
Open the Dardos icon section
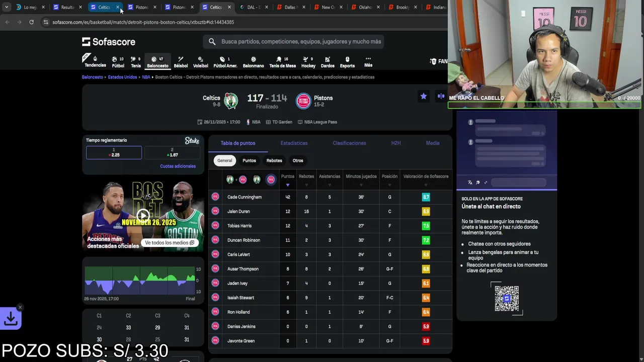click(328, 62)
